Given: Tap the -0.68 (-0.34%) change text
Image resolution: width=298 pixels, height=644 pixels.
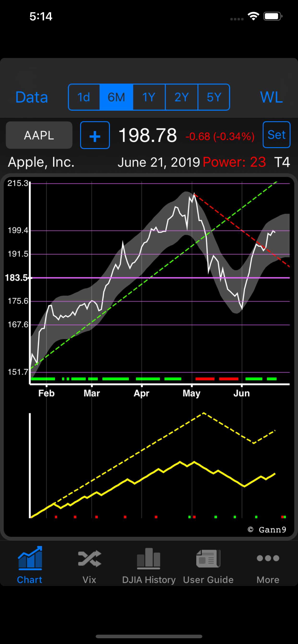Looking at the screenshot, I should [220, 137].
